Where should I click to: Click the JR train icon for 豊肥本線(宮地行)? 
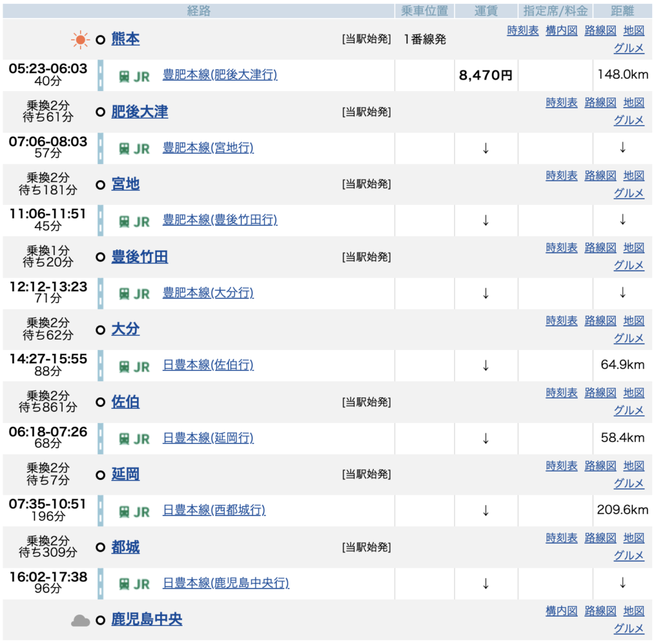(x=124, y=149)
